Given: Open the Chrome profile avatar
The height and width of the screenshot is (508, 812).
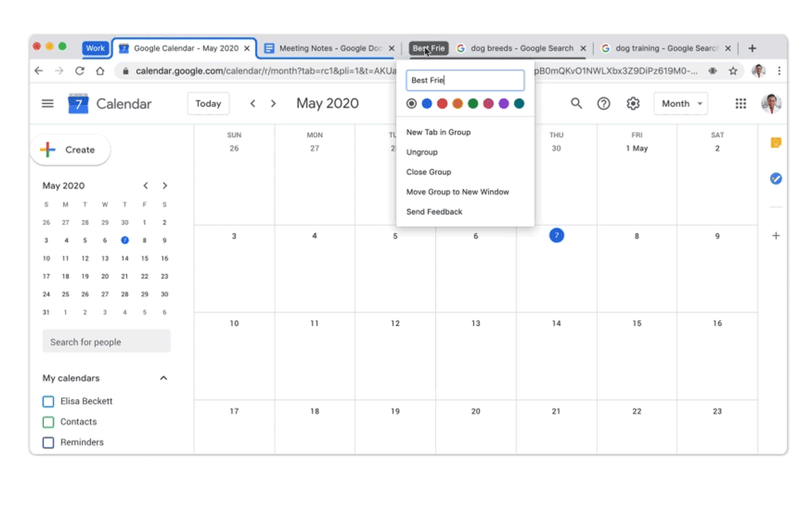Looking at the screenshot, I should 759,70.
